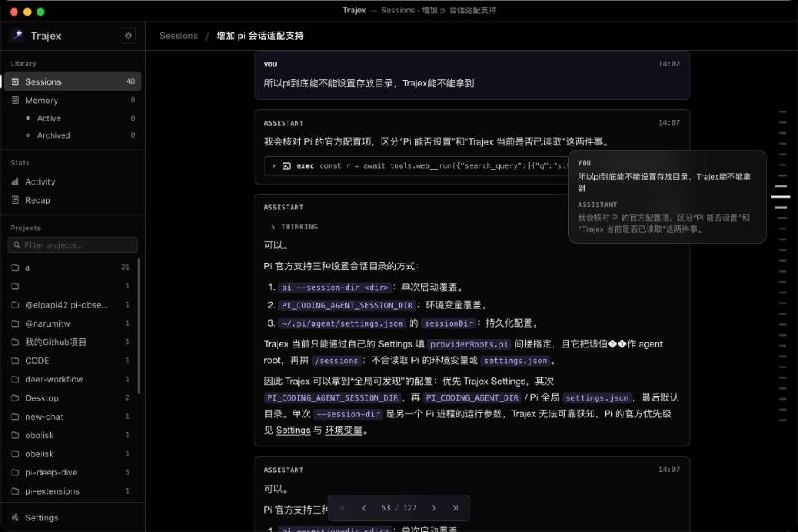Click folder icon of @narumitw project
This screenshot has width=798, height=532.
pos(15,323)
